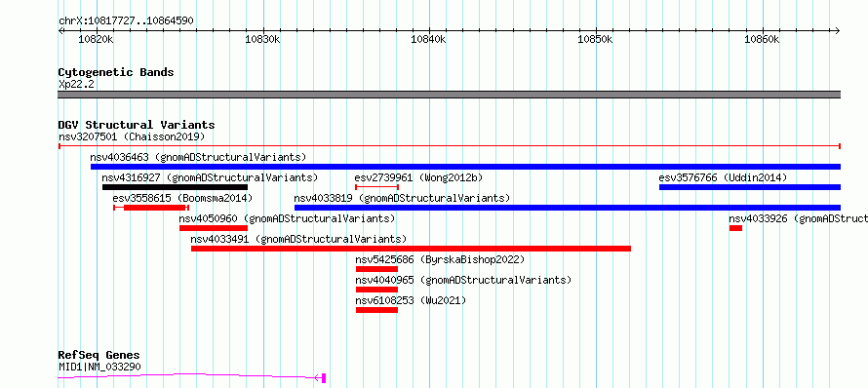The image size is (868, 388).
Task: Open the nsv4316927 black variant bar
Action: point(175,187)
